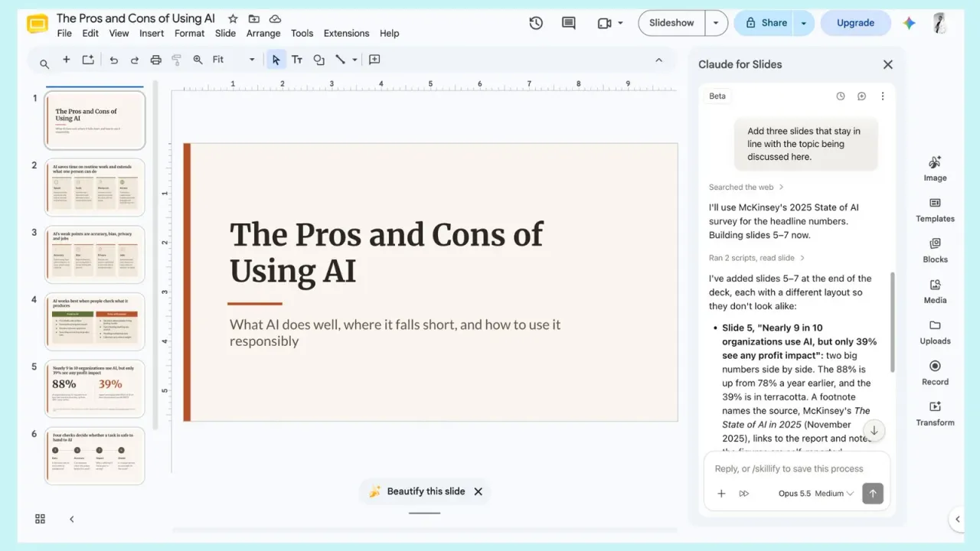Open Transform in the right sidebar

[x=935, y=414]
